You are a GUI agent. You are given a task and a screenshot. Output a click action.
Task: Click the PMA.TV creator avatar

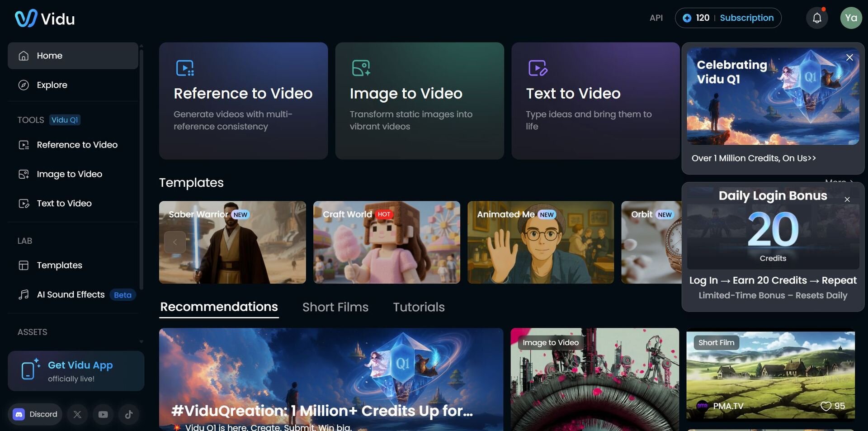(x=702, y=406)
